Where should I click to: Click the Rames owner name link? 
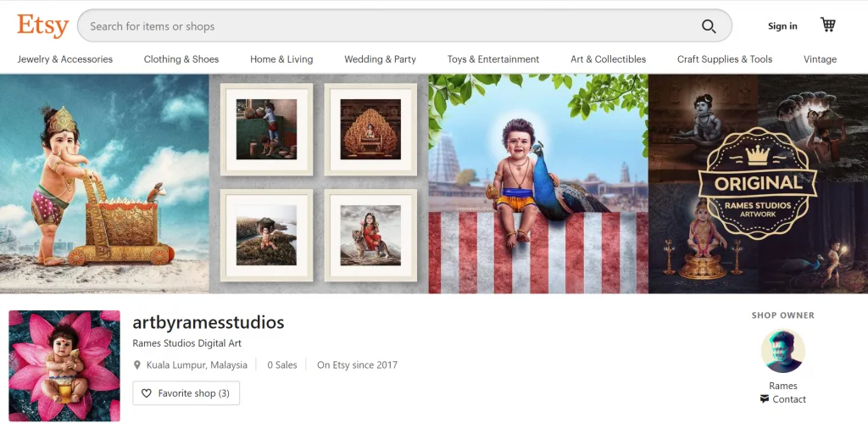click(x=783, y=386)
